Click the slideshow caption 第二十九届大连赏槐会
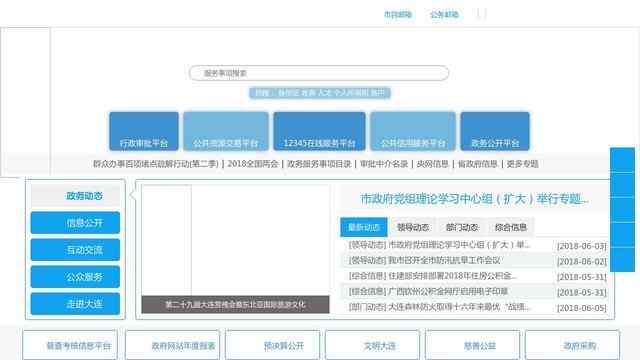Image resolution: width=640 pixels, height=360 pixels. [x=236, y=304]
